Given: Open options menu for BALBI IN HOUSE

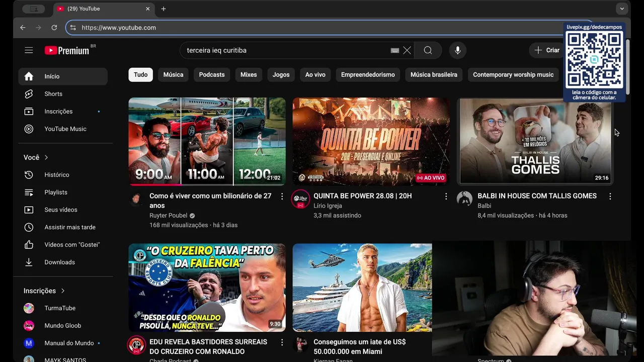Looking at the screenshot, I should [x=610, y=197].
